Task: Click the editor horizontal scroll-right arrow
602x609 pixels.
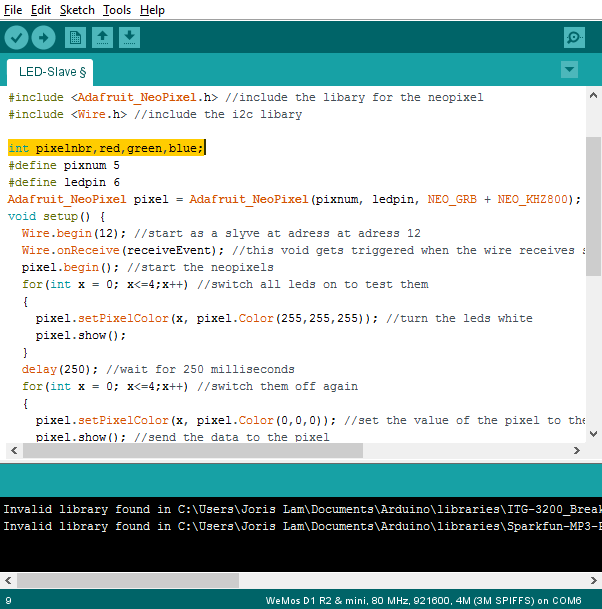Action: tap(577, 451)
